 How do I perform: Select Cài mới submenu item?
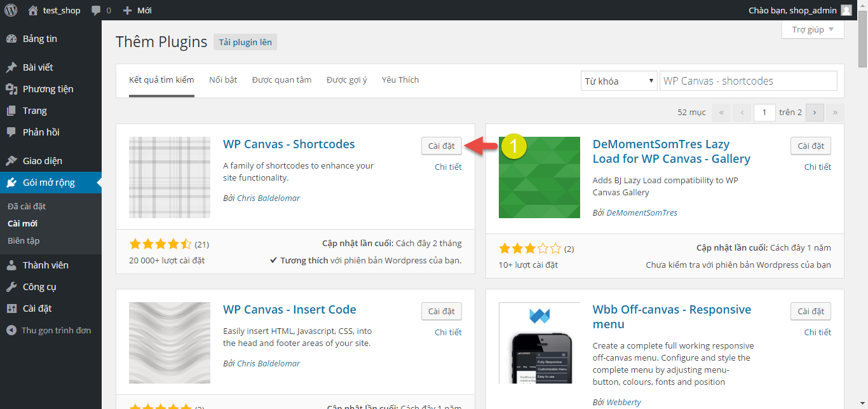click(22, 223)
